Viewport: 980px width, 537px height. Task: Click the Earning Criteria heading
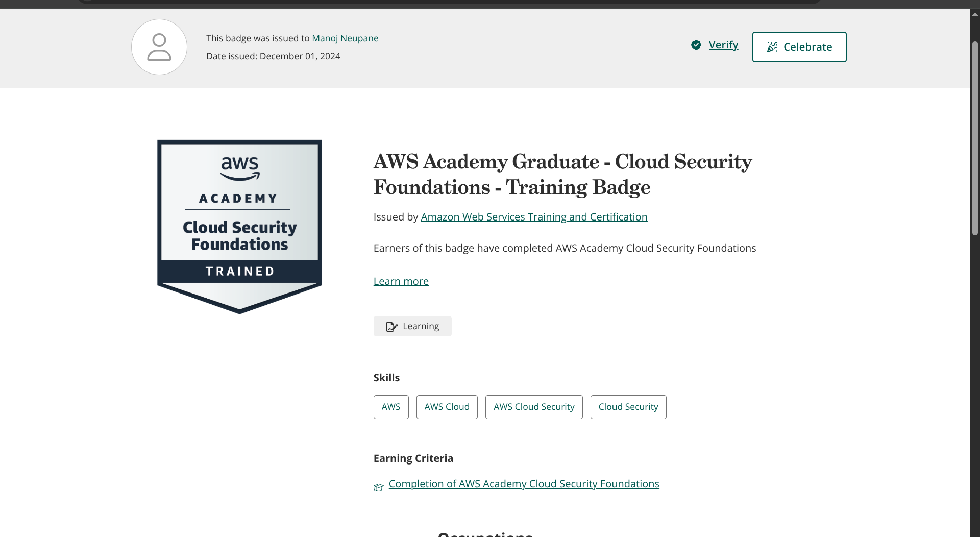pyautogui.click(x=413, y=458)
